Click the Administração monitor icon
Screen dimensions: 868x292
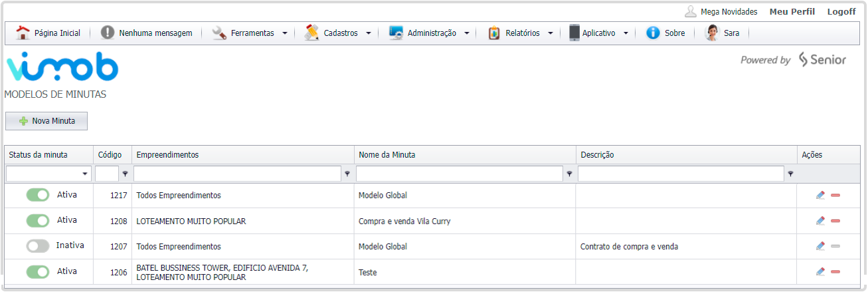click(x=396, y=33)
